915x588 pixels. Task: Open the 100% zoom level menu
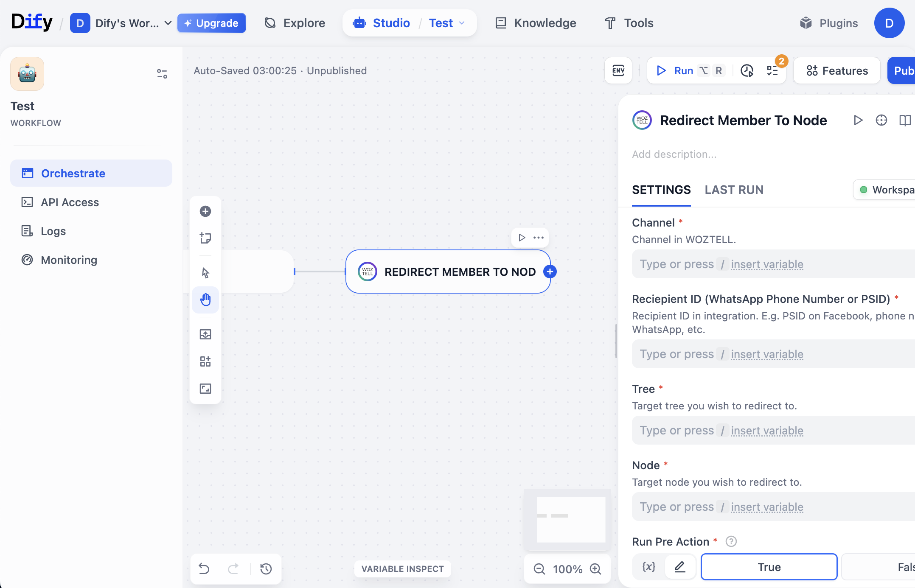567,569
